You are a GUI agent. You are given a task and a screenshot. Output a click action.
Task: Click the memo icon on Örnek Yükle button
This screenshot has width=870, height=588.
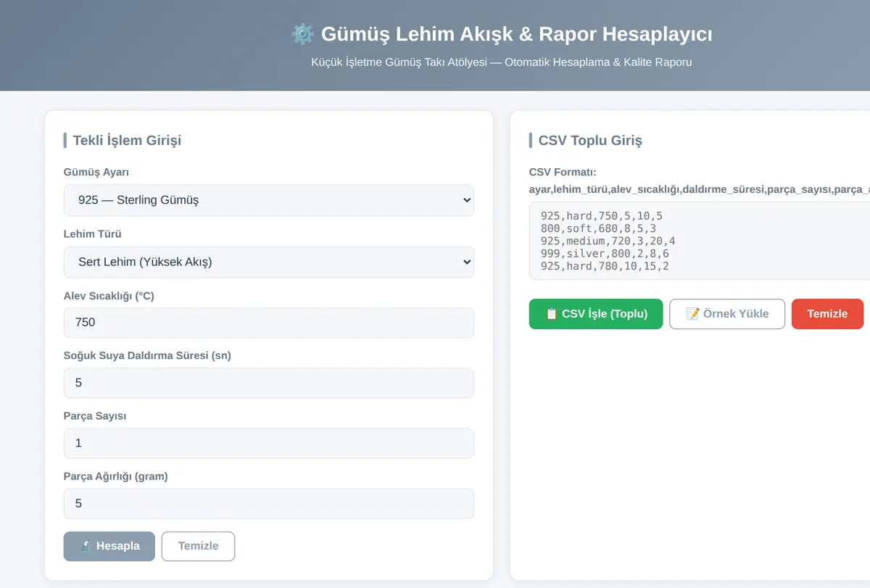click(692, 314)
